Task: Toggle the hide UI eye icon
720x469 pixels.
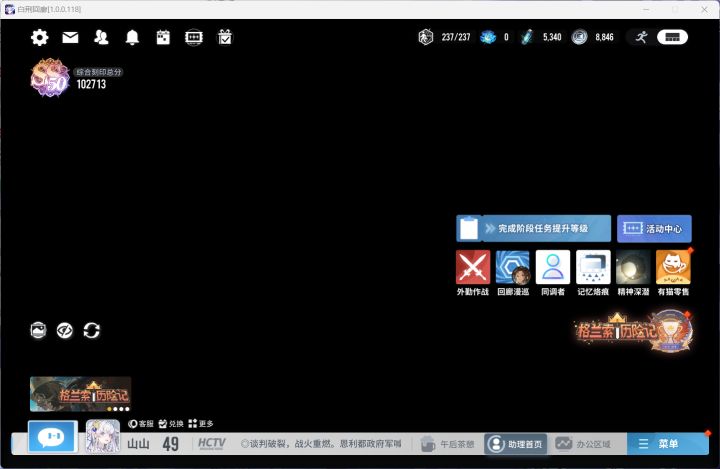Action: 65,330
